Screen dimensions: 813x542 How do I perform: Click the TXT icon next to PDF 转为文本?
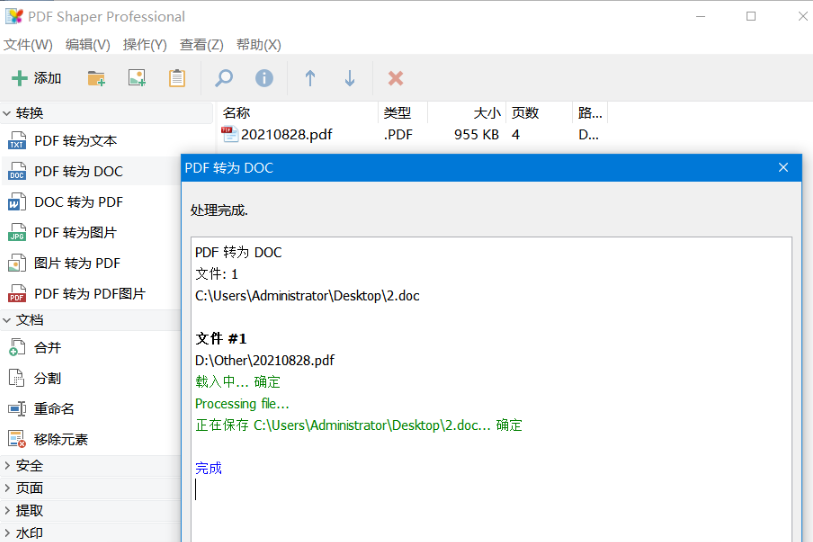tap(17, 141)
